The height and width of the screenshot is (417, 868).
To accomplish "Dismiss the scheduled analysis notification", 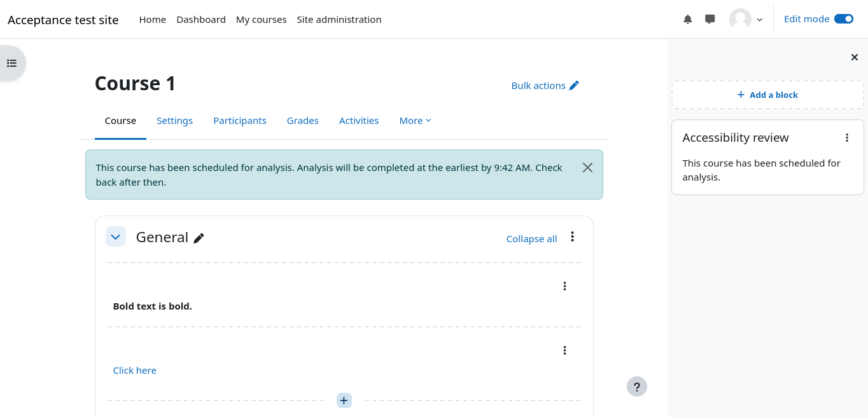I will (x=587, y=168).
